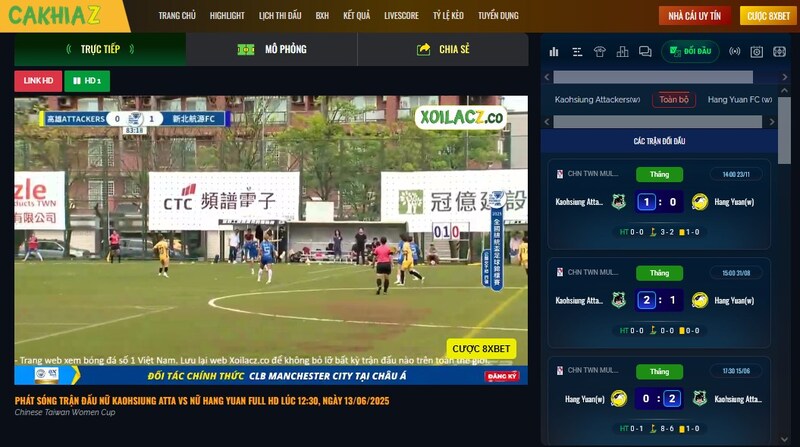Click the CÁC TRẬN ĐỐI ĐẦU header
This screenshot has height=447, width=800.
(x=659, y=141)
